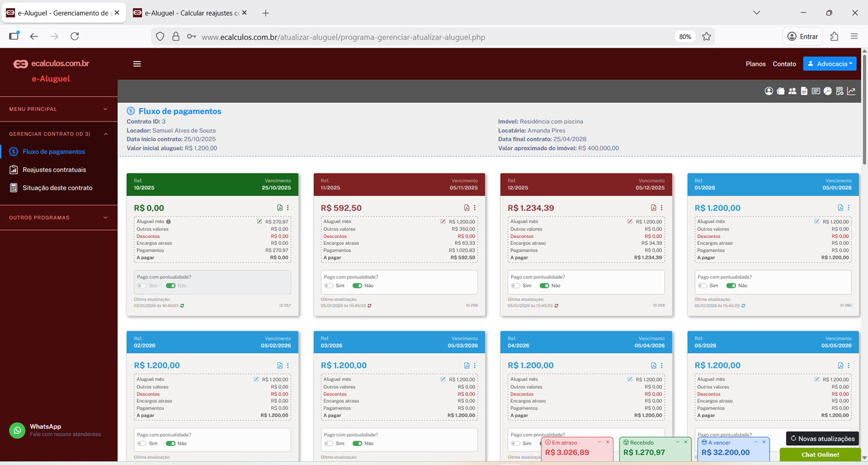The height and width of the screenshot is (465, 868).
Task: Toggle Não switch on the 12/2025 card
Action: 545,286
